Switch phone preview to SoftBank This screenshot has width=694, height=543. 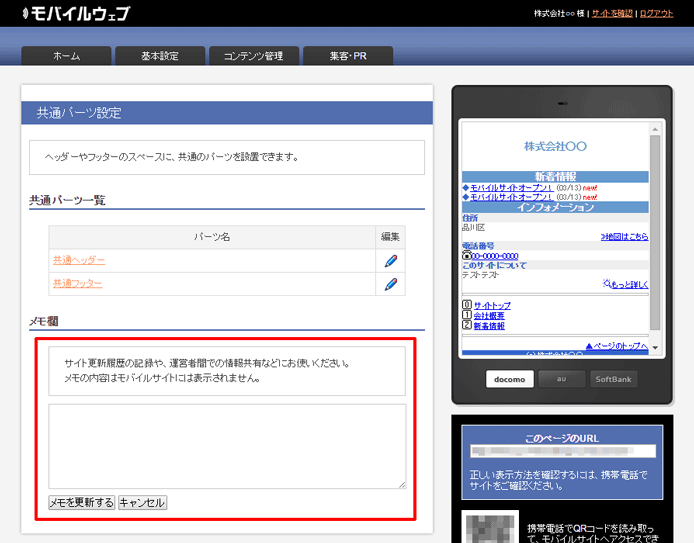click(x=614, y=379)
